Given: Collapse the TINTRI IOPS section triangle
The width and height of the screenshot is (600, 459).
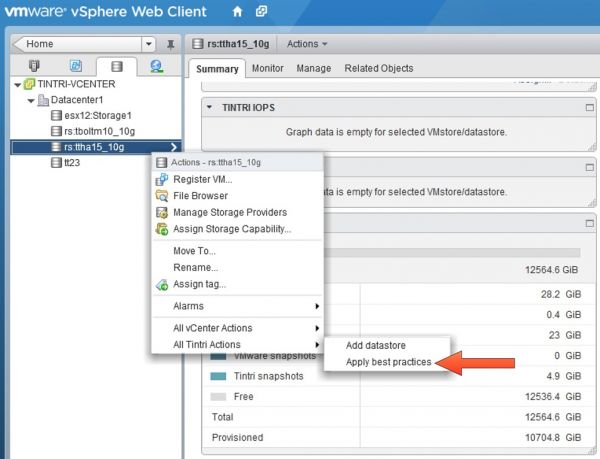Looking at the screenshot, I should pos(209,107).
